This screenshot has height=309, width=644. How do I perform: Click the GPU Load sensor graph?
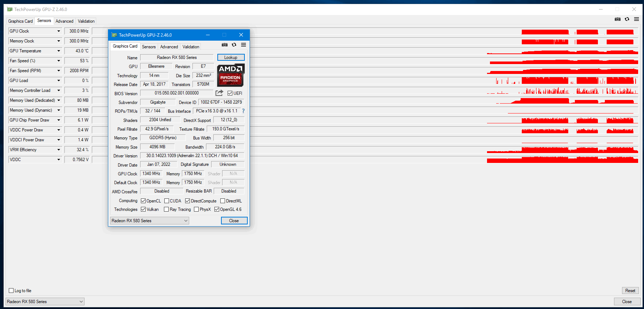(365, 81)
